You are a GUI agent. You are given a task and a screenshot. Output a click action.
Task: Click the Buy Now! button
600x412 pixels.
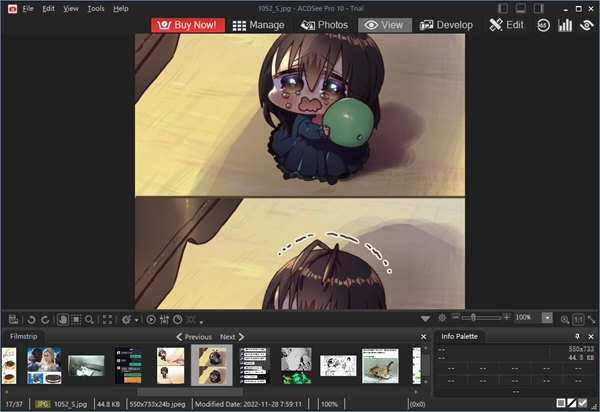(188, 25)
